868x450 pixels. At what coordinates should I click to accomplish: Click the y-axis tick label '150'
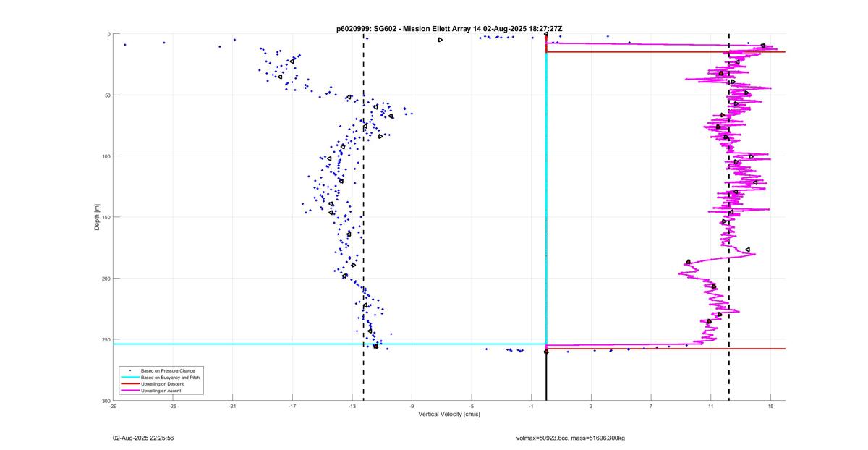pyautogui.click(x=106, y=217)
